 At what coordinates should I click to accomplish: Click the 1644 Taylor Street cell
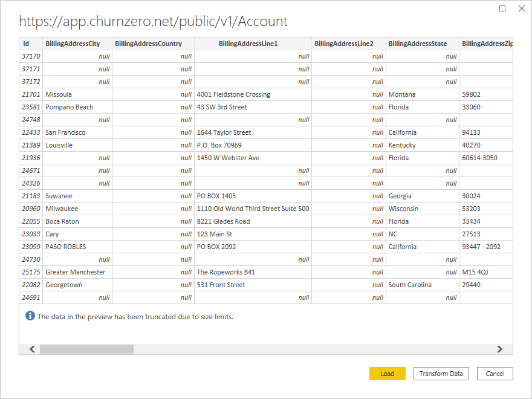pyautogui.click(x=253, y=132)
